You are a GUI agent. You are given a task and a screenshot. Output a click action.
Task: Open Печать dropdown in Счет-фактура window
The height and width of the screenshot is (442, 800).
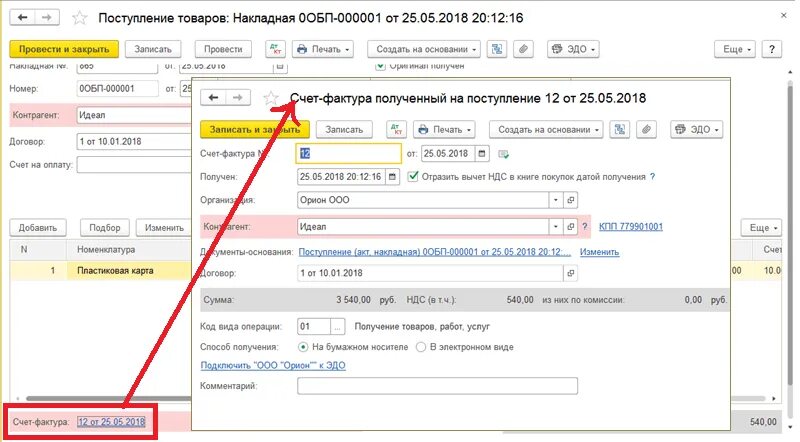444,130
